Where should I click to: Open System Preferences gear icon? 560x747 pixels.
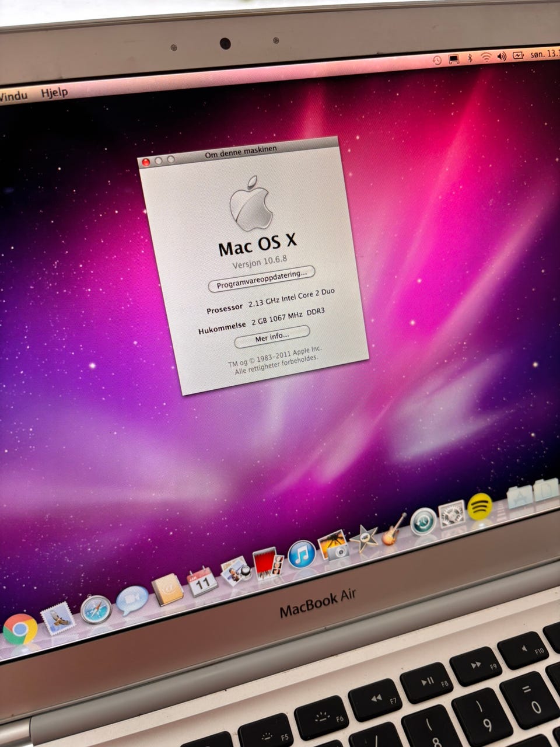pos(452,514)
